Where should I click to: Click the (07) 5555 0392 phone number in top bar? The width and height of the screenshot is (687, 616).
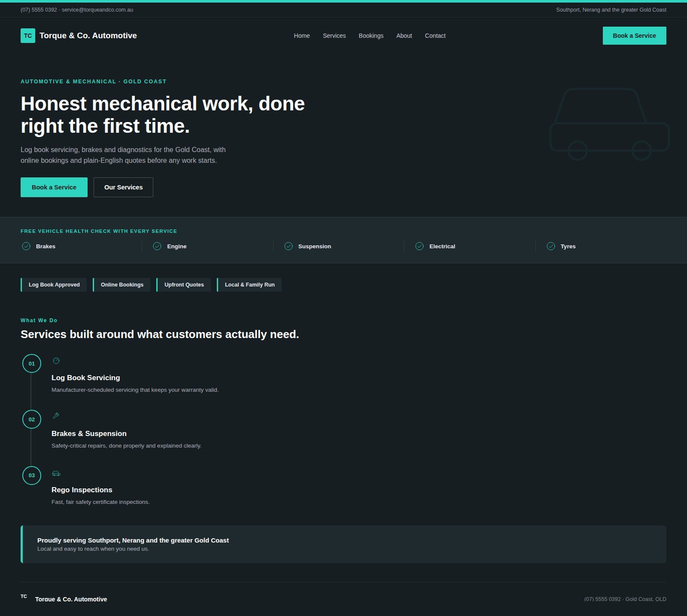pos(39,10)
